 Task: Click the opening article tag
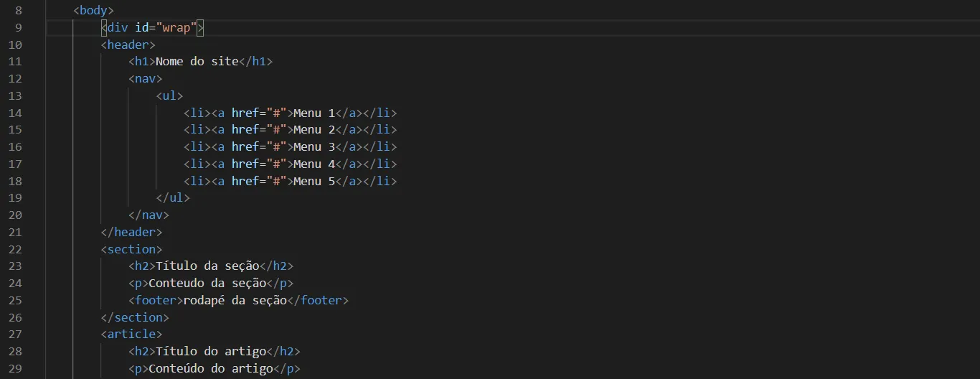coord(131,334)
